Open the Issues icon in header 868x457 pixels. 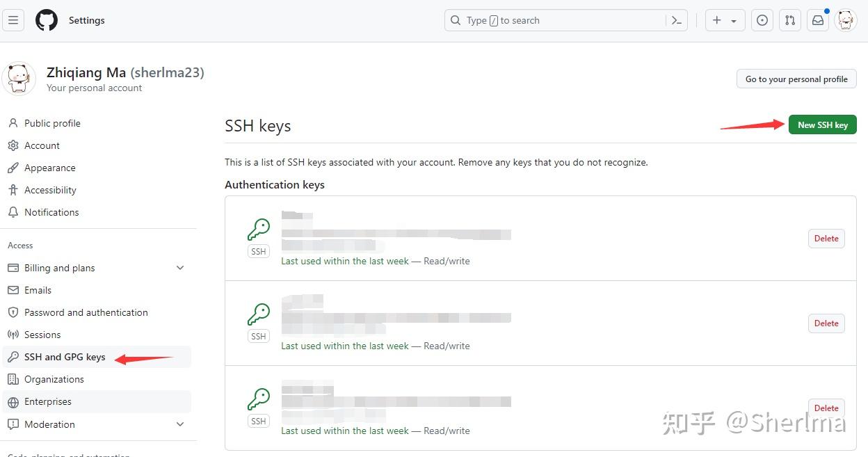coord(762,20)
